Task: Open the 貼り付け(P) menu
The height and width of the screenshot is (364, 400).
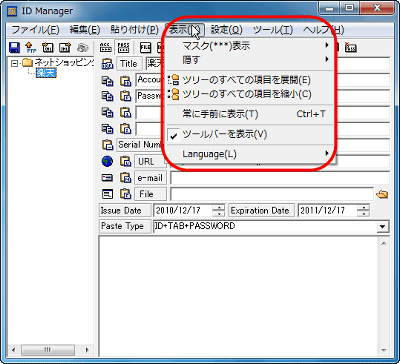Action: click(134, 30)
